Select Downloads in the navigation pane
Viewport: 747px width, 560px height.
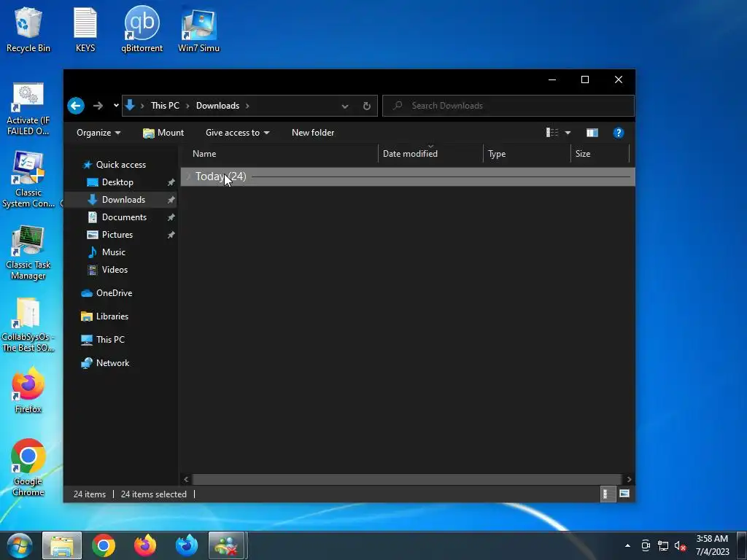123,200
